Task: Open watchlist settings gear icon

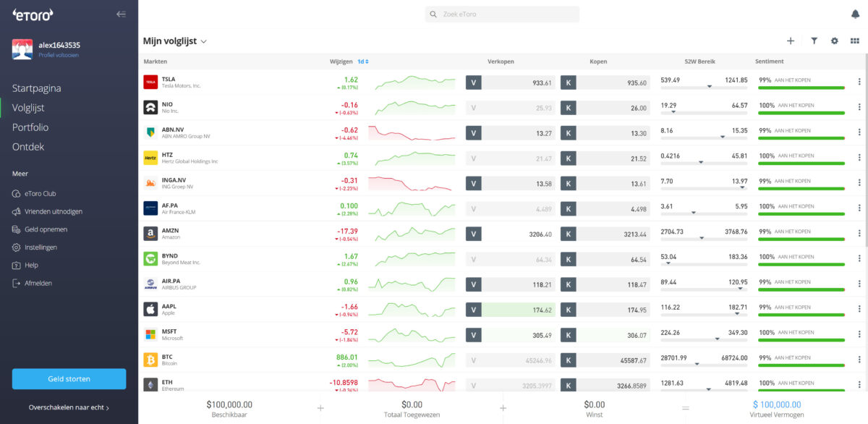Action: (834, 41)
